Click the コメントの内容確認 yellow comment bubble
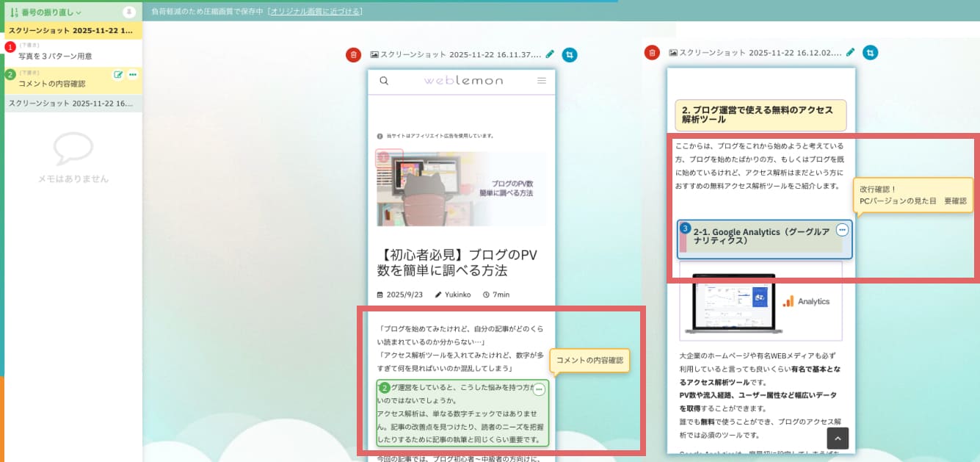The width and height of the screenshot is (980, 462). [589, 360]
